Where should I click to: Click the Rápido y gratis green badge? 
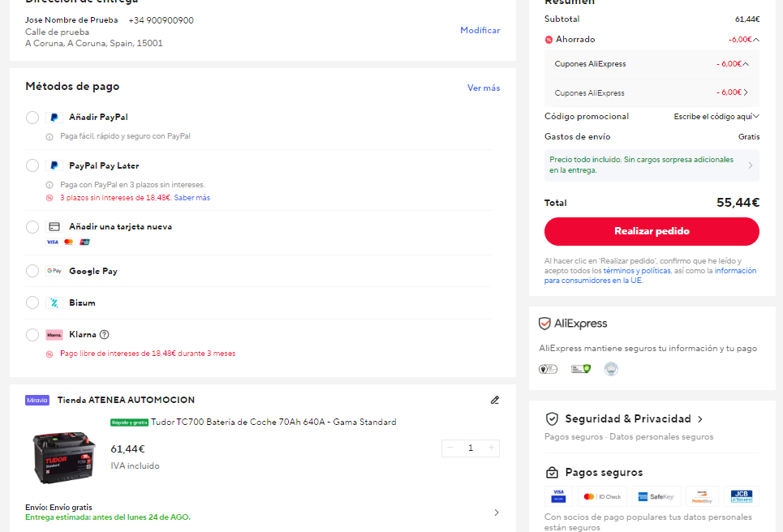point(129,423)
